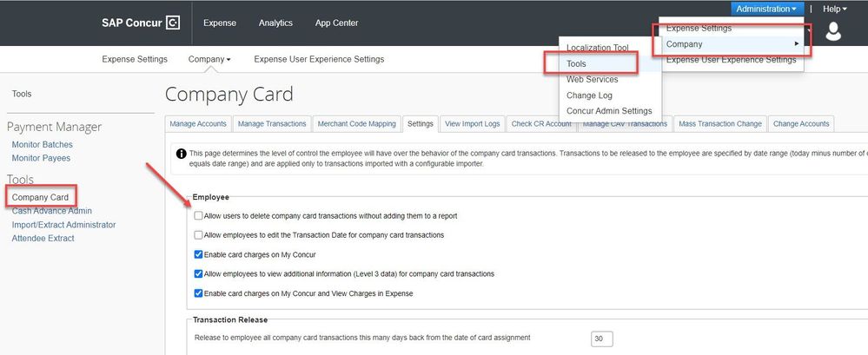Click the Employee section label
This screenshot has height=355, width=868.
point(211,197)
